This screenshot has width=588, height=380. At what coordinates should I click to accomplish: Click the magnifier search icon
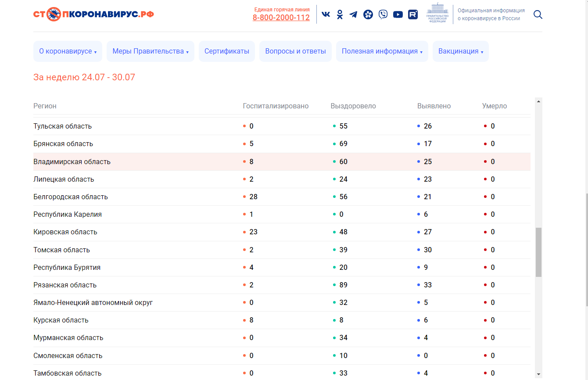tap(538, 14)
